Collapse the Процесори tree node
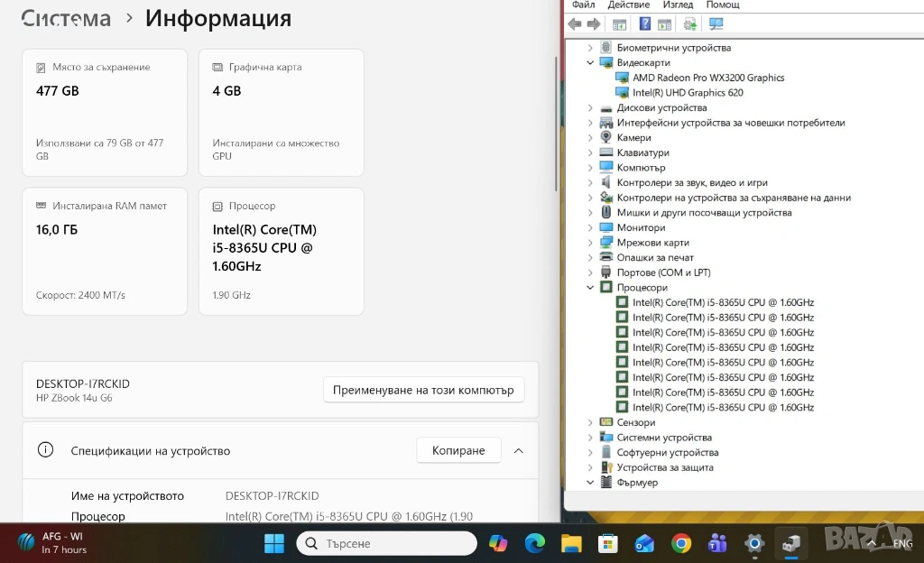Screen dimensions: 924x563 591,288
